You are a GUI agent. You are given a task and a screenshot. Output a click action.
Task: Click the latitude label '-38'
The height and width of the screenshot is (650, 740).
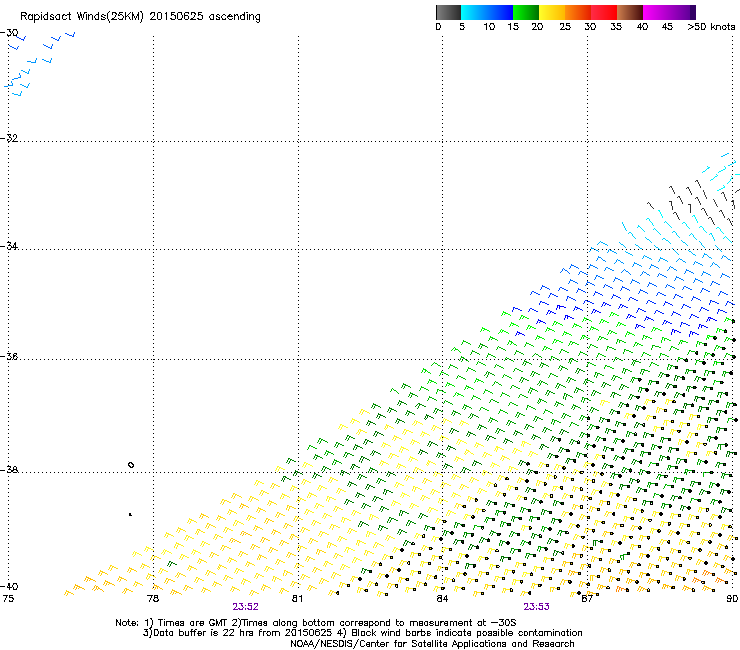(9, 470)
